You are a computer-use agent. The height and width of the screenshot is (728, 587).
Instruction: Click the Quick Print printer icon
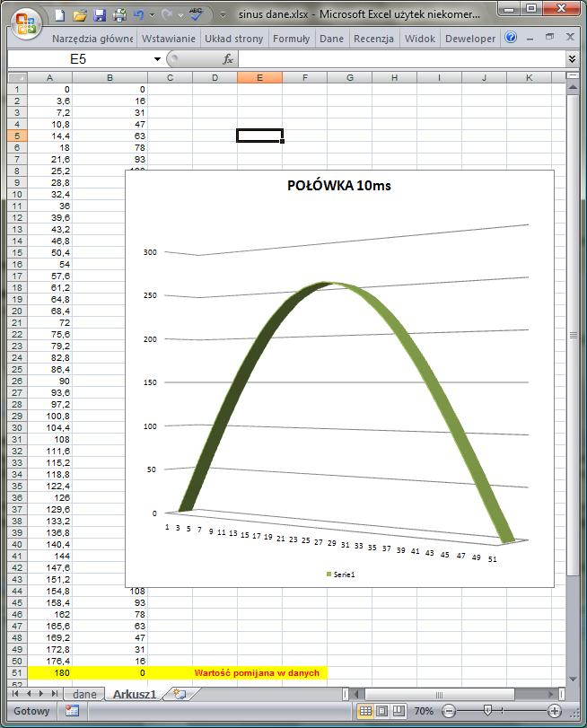point(119,15)
